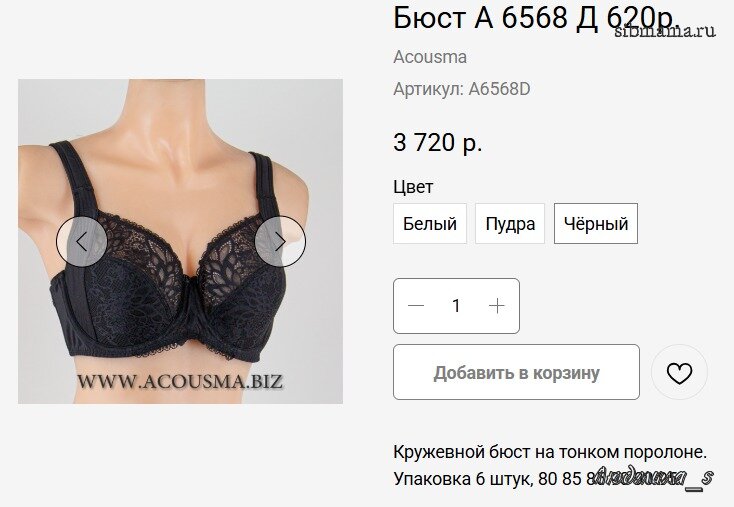Image resolution: width=734 pixels, height=507 pixels.
Task: Click the Цвет label
Action: point(413,187)
